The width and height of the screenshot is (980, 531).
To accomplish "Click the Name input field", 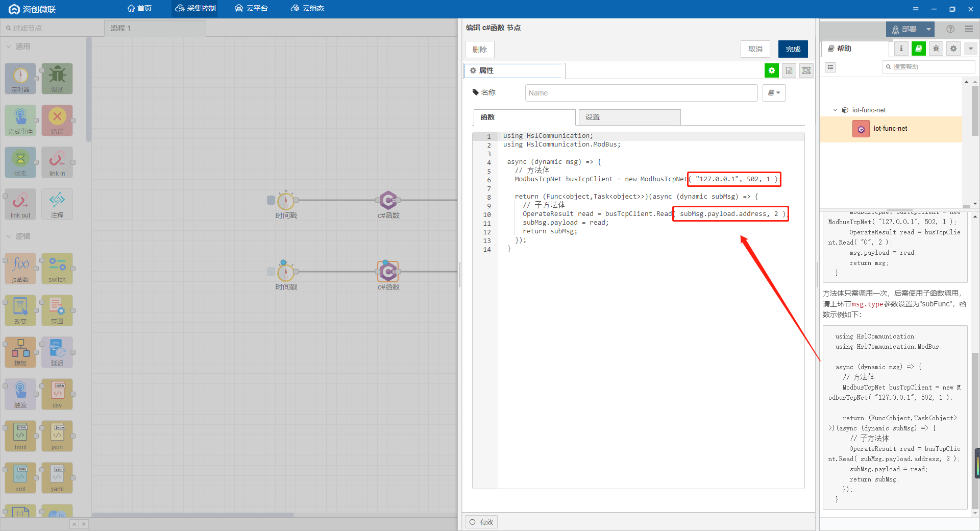I will click(x=641, y=93).
